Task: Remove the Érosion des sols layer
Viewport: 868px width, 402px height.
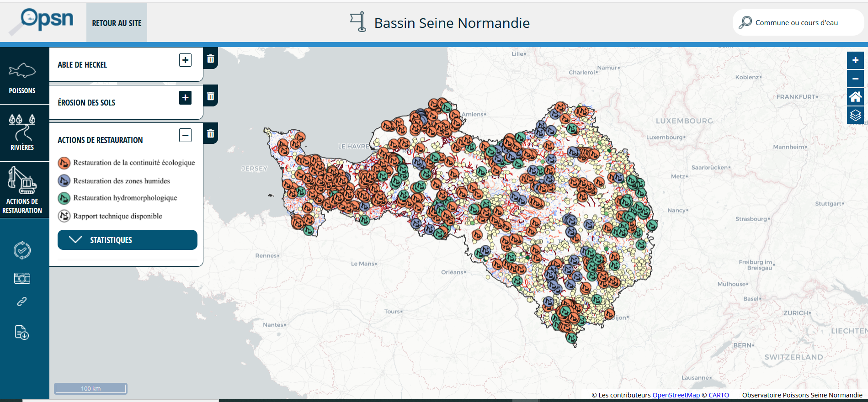Action: click(x=210, y=96)
